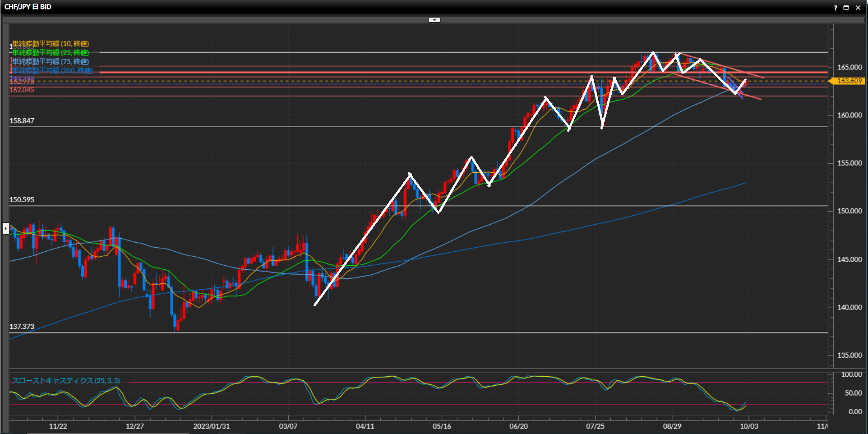
Task: Select the red 162.045 line label
Action: [x=22, y=90]
